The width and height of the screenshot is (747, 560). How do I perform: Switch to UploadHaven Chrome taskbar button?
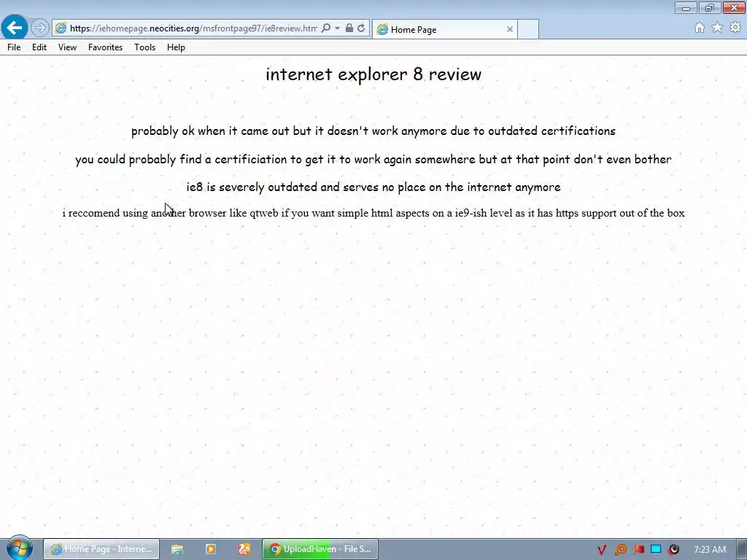point(320,549)
